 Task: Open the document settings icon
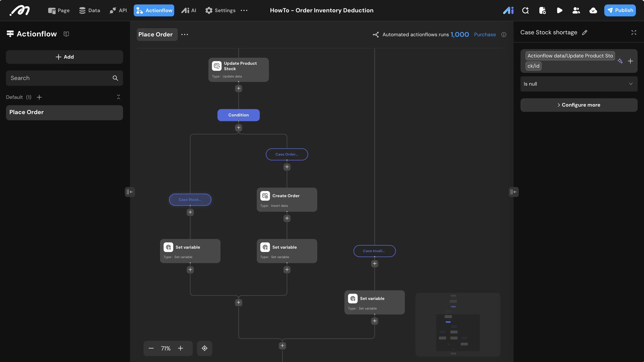[543, 10]
